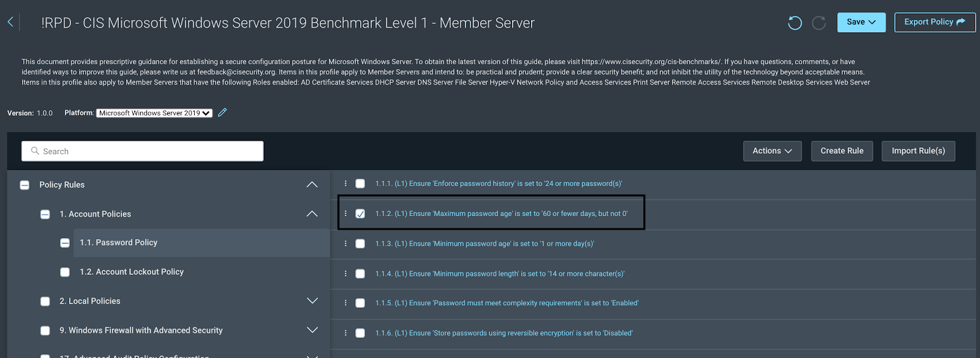Click the Create Rule button
Screen dimensions: 980x358
[x=842, y=151]
